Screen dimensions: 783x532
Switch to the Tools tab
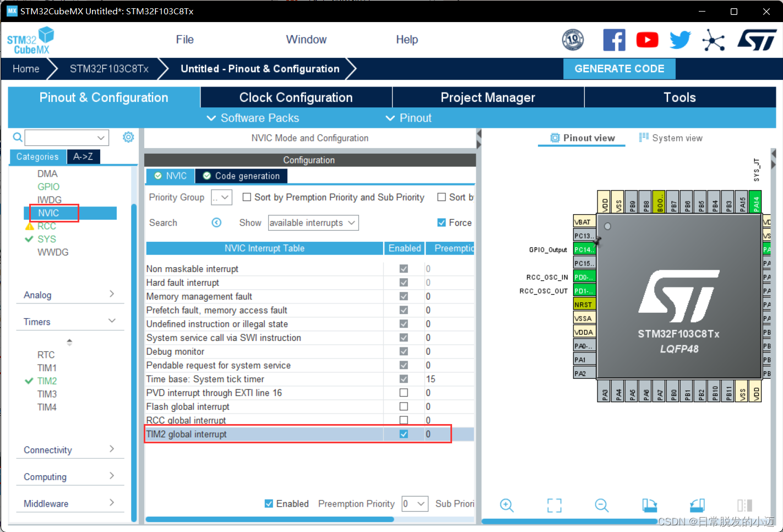680,97
